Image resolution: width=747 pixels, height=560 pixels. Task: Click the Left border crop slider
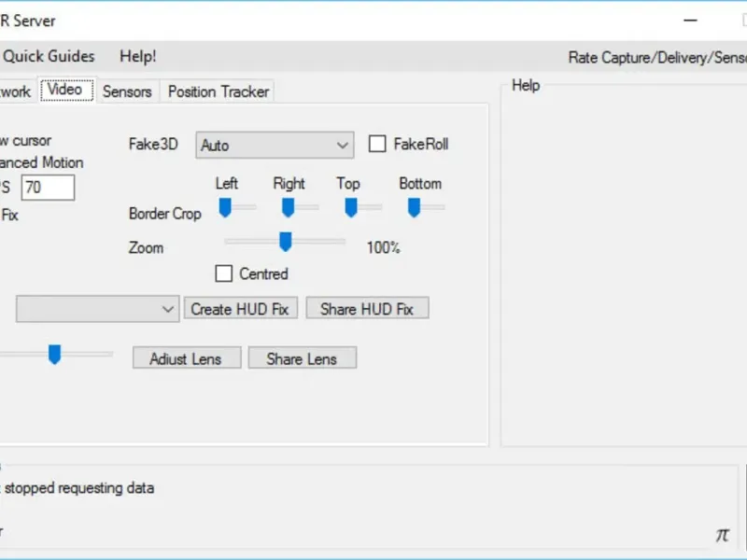tap(225, 207)
